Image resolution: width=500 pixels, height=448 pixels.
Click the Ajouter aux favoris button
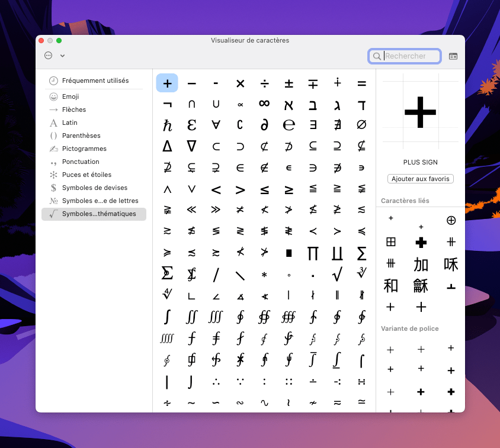(x=420, y=179)
